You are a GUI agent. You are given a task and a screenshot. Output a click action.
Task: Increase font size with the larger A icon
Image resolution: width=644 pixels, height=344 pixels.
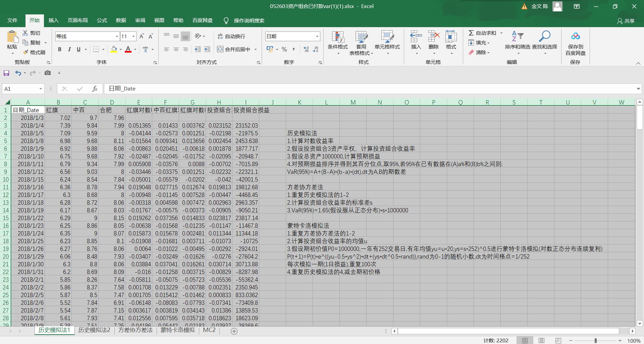[142, 36]
